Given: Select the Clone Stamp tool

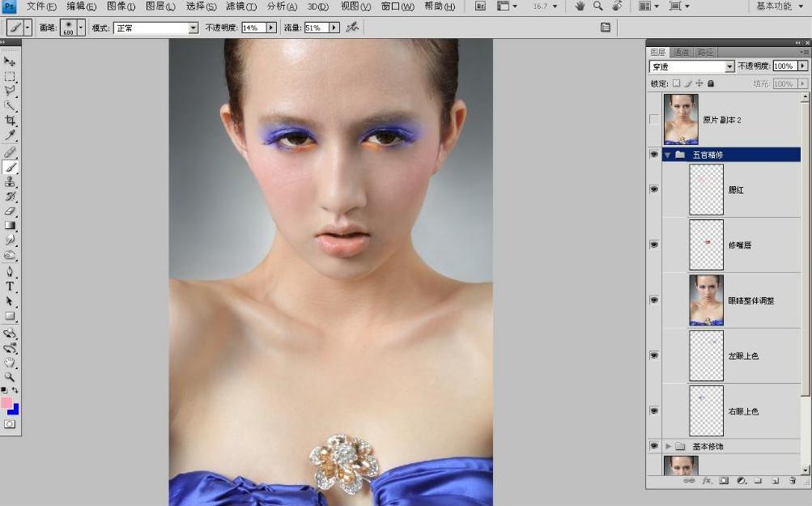Looking at the screenshot, I should (x=10, y=182).
